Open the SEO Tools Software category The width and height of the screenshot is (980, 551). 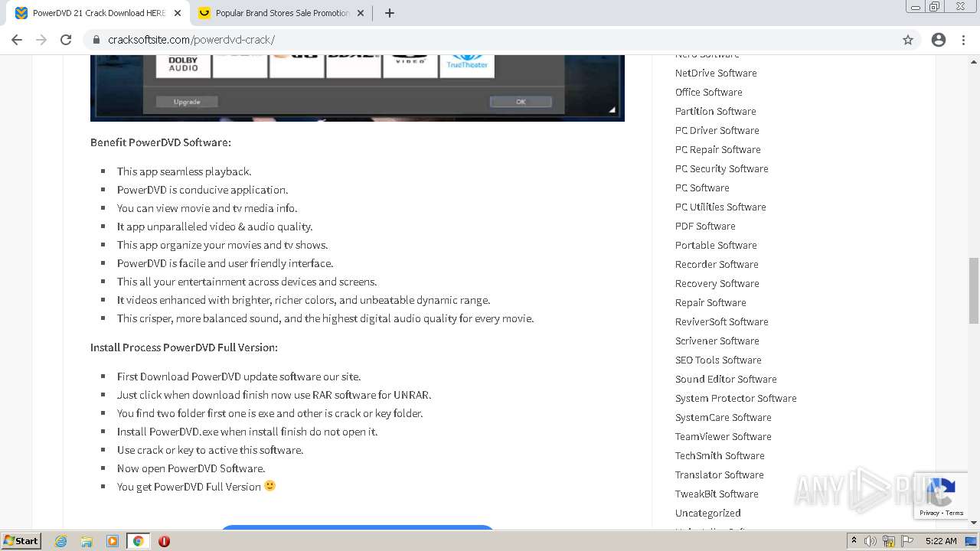718,360
